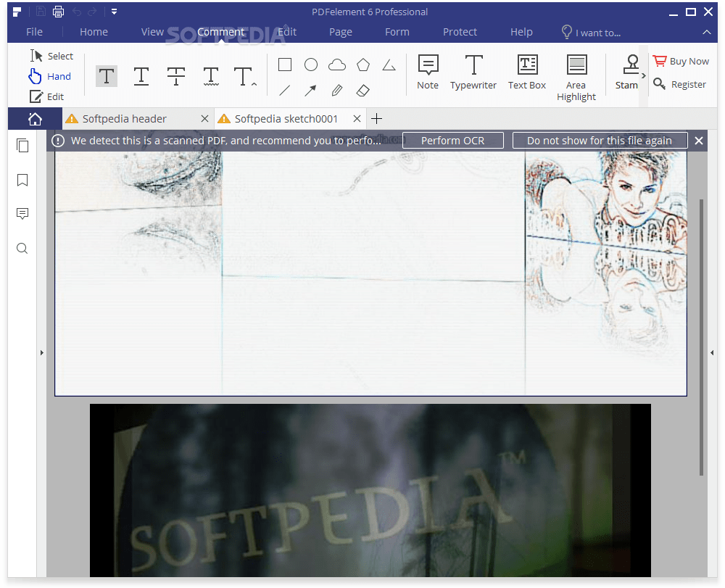This screenshot has height=588, width=725.
Task: Add a sticky Note comment
Action: [x=428, y=72]
